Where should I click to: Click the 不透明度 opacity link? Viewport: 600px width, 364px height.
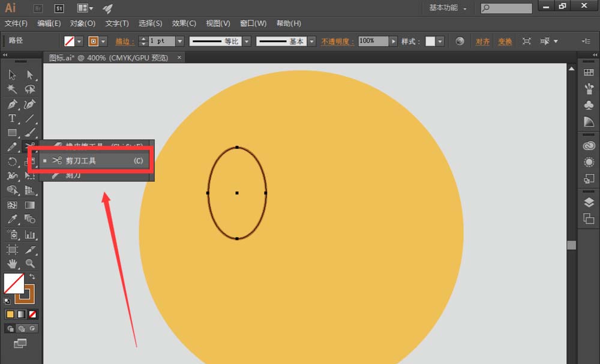337,41
